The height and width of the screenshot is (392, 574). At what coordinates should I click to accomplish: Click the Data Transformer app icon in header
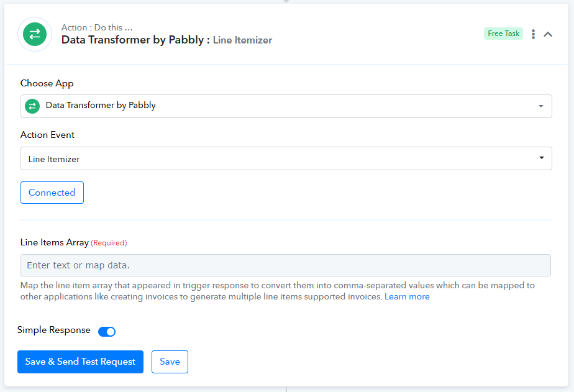tap(35, 34)
